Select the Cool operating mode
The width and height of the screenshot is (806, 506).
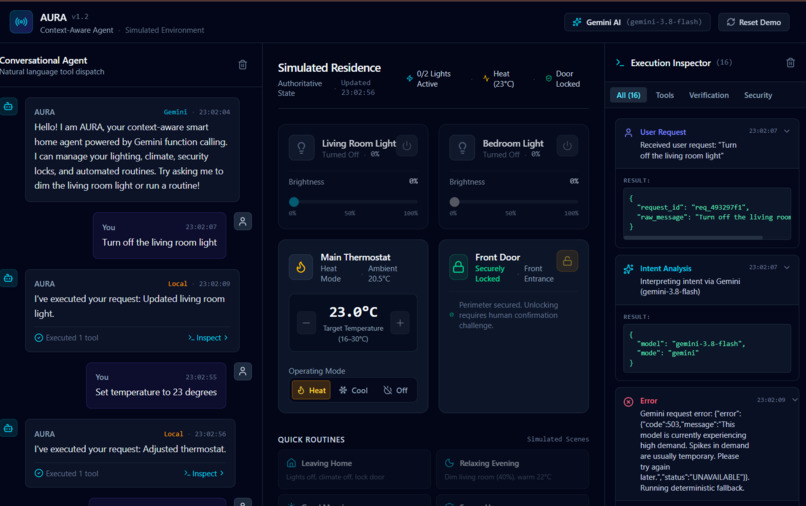(353, 390)
